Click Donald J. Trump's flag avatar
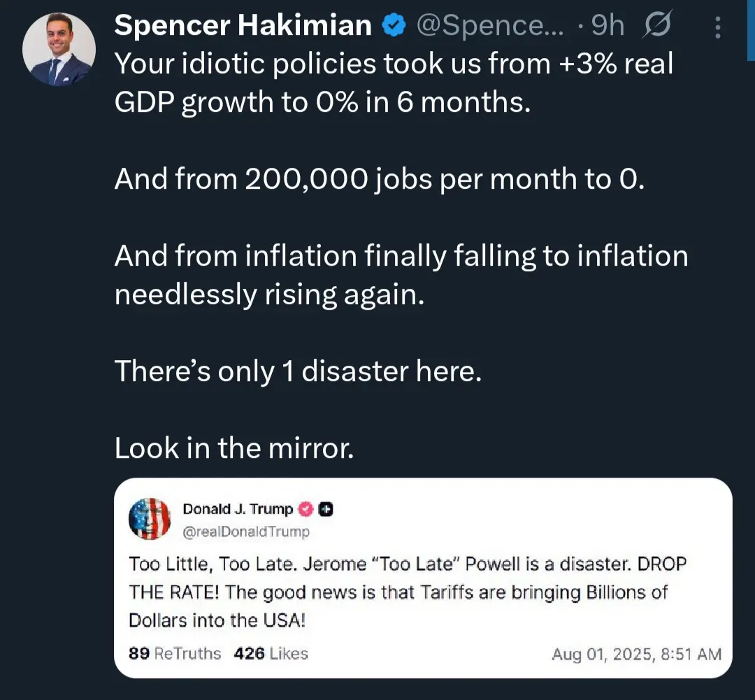The height and width of the screenshot is (700, 755). tap(150, 519)
